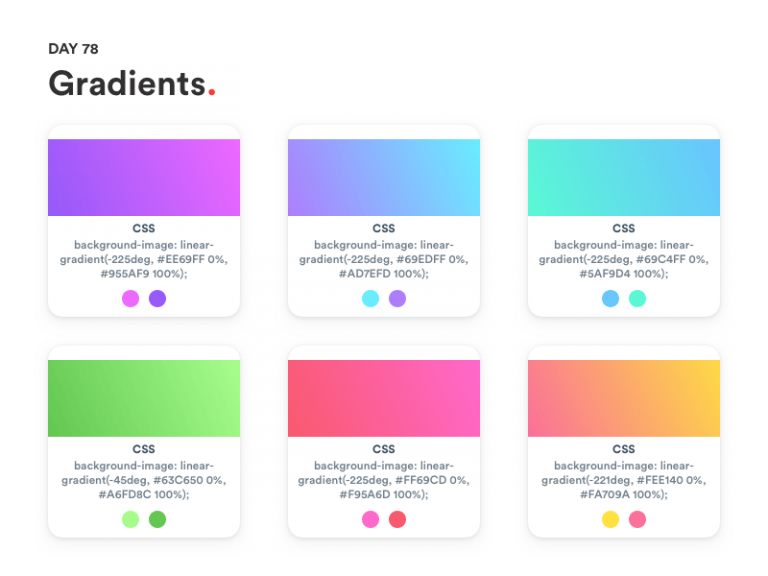Click the dark green #63C650 color dot
Viewport: 768px width, 576px height.
point(157,519)
